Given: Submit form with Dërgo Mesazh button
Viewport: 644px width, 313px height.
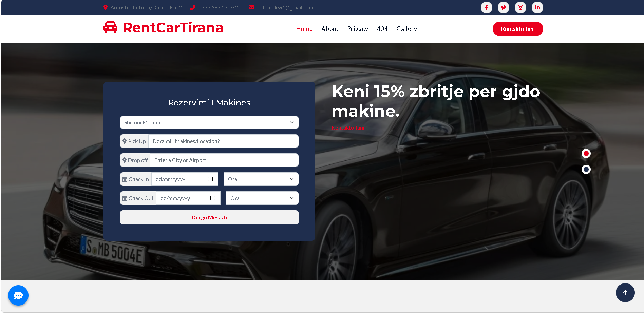Looking at the screenshot, I should coord(209,217).
